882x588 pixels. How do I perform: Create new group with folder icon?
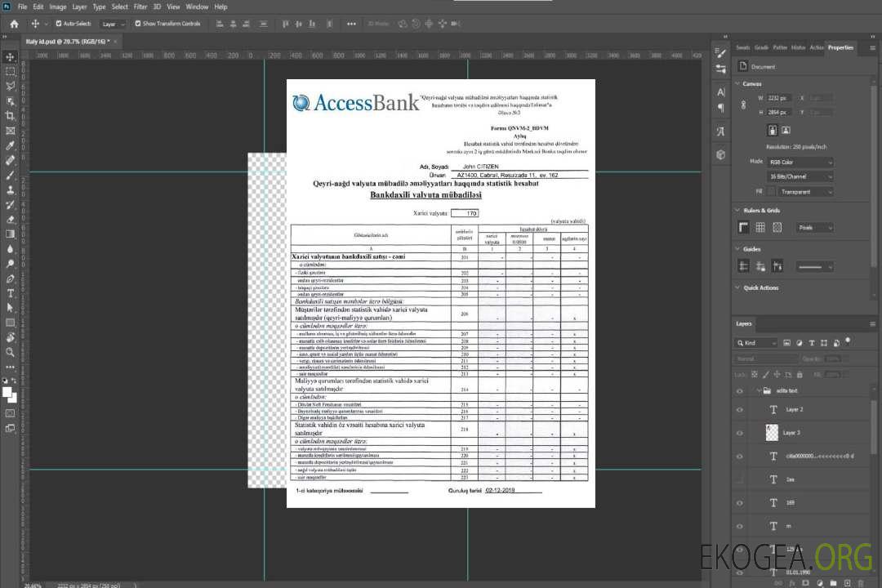tap(833, 583)
